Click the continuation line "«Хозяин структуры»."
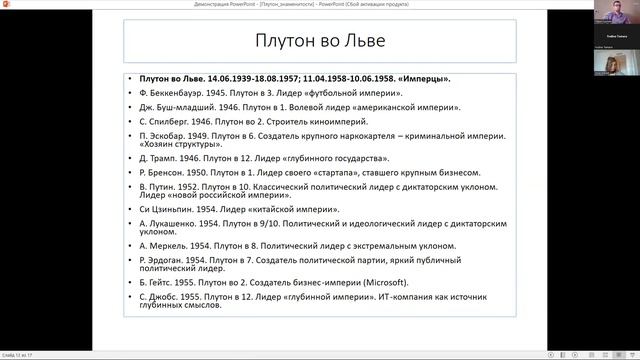Viewport: 640px width, 360px height. pyautogui.click(x=181, y=144)
